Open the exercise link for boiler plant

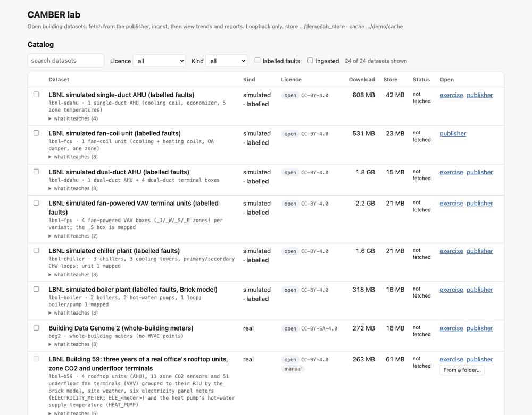[x=451, y=290]
